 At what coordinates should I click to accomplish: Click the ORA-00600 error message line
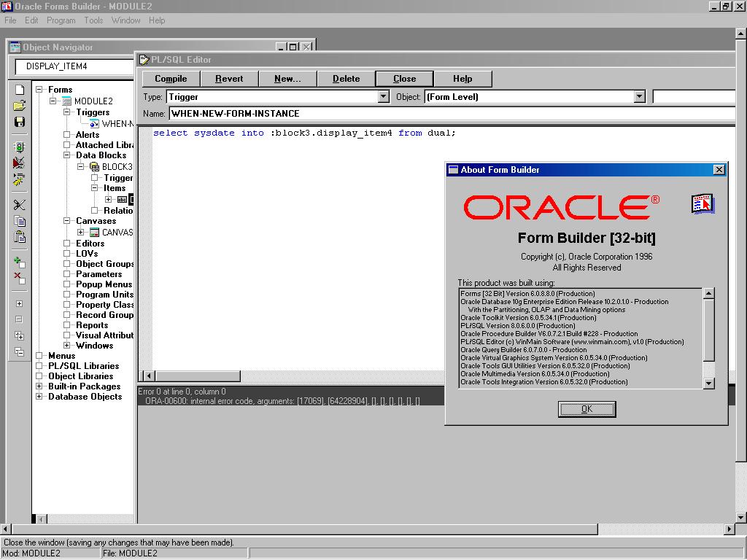(x=282, y=401)
